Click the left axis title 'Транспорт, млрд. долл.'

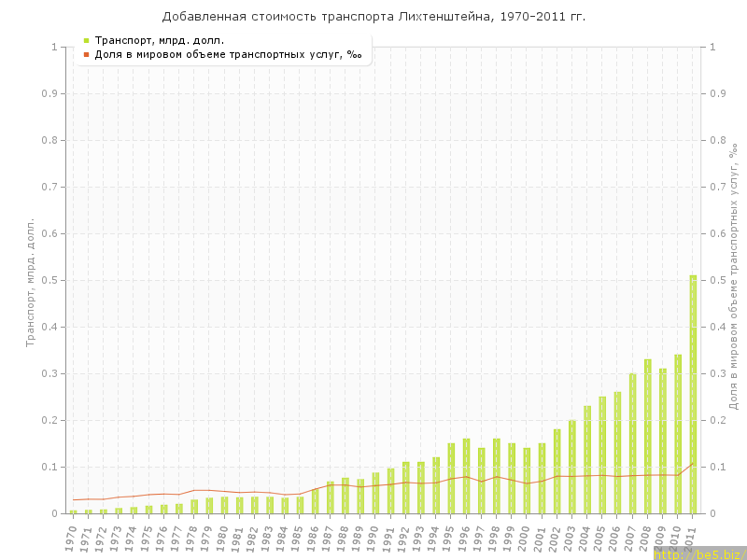pos(30,282)
